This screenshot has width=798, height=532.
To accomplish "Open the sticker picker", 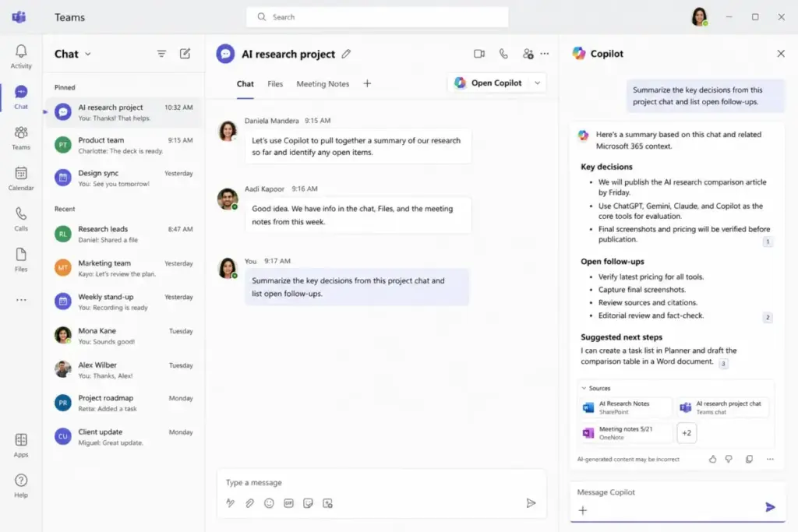I will [308, 503].
